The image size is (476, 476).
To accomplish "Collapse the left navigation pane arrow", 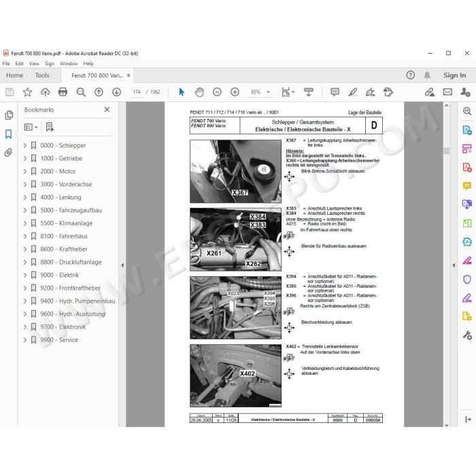I will pos(122,265).
